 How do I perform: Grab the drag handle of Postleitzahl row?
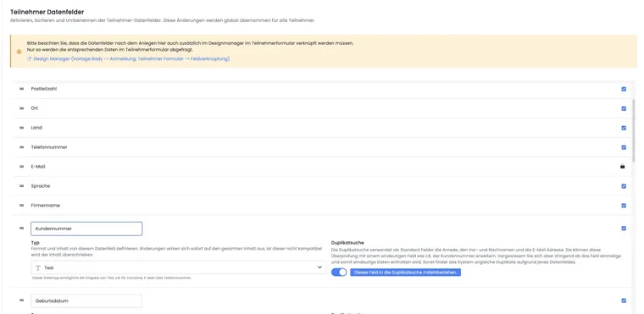pyautogui.click(x=22, y=89)
